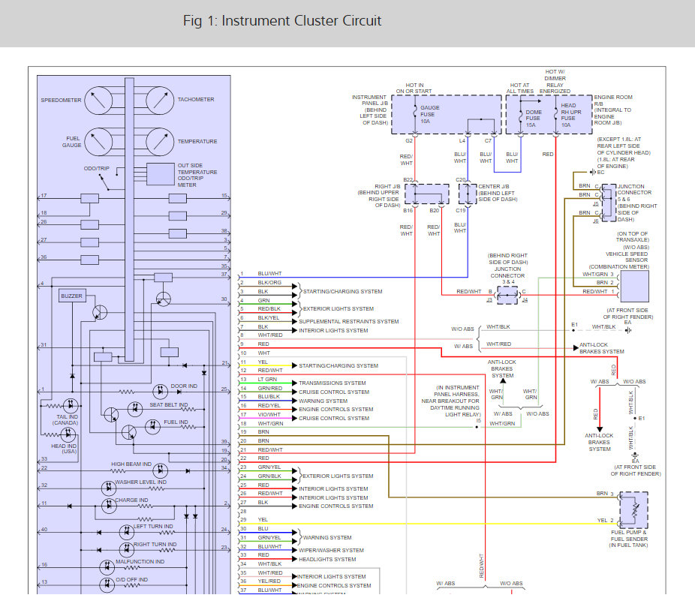Select the vehicle speed sensor component box
695x616 pixels.
pyautogui.click(x=634, y=286)
